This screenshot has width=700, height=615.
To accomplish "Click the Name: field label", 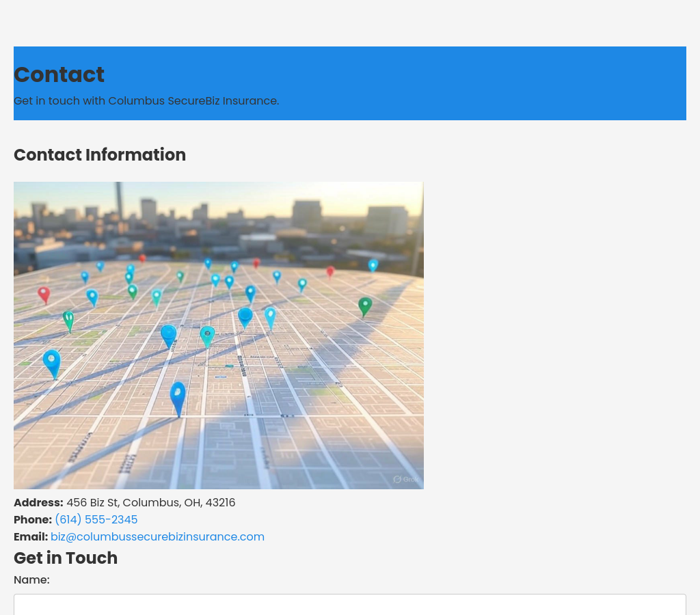I will tap(31, 580).
